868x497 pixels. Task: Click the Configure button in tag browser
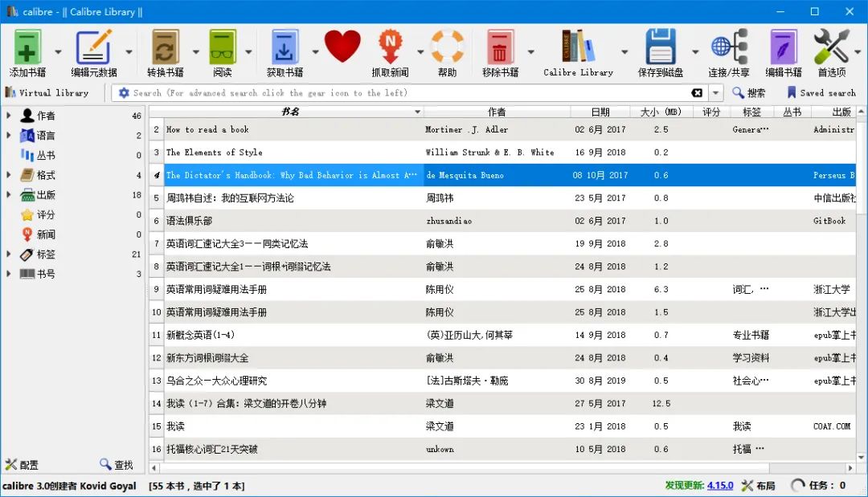[23, 465]
